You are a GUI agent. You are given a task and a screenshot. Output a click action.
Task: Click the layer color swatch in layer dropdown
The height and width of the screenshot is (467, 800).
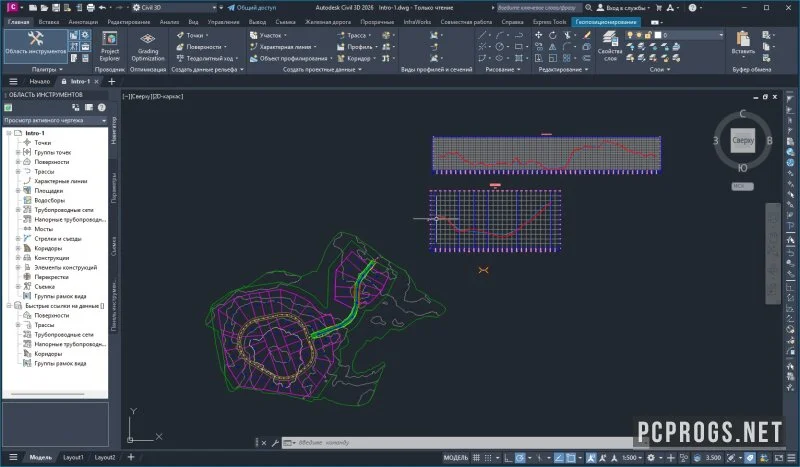658,35
